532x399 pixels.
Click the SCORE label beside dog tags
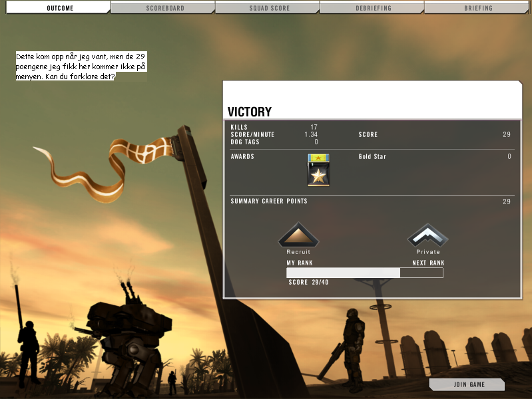coord(368,134)
